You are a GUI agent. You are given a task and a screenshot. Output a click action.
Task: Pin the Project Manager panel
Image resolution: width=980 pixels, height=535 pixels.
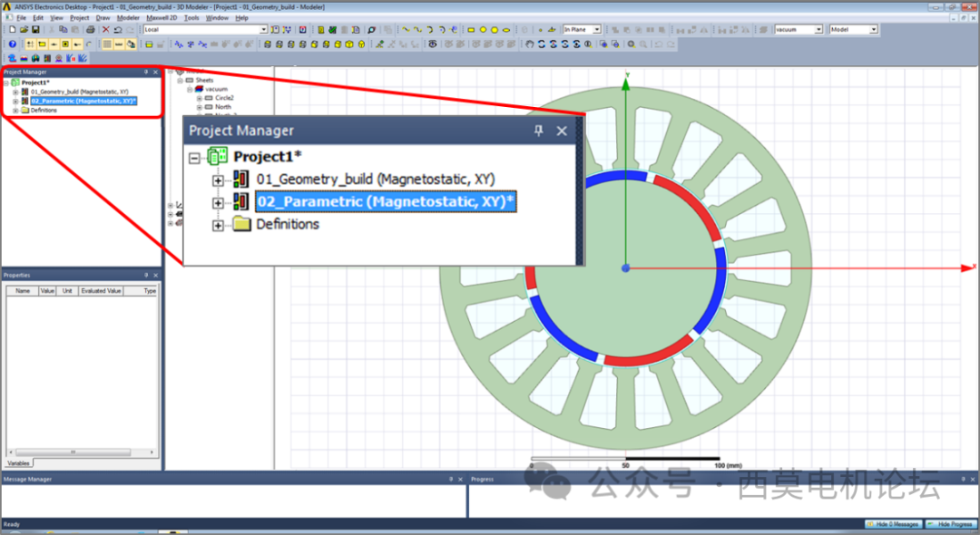pos(145,72)
